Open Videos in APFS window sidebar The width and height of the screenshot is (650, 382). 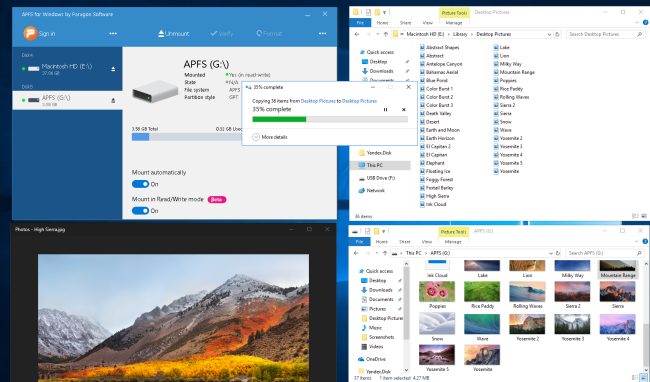(372, 346)
